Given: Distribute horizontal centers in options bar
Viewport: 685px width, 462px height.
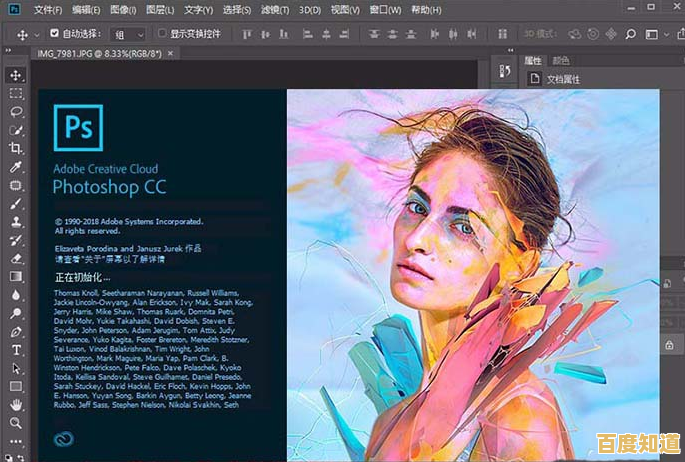Looking at the screenshot, I should click(x=453, y=34).
